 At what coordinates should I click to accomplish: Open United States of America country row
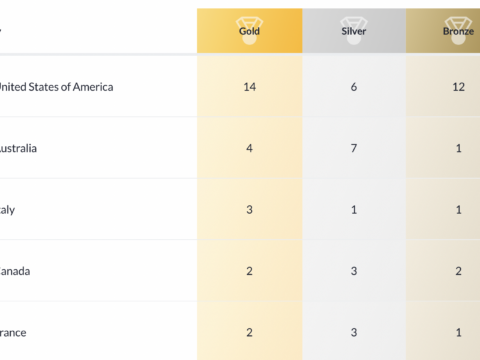tap(56, 87)
